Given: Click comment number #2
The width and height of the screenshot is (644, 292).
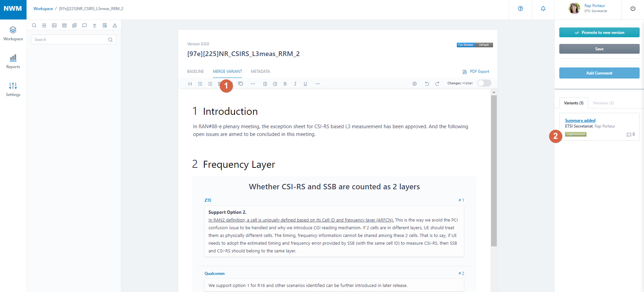Looking at the screenshot, I should pos(461,274).
